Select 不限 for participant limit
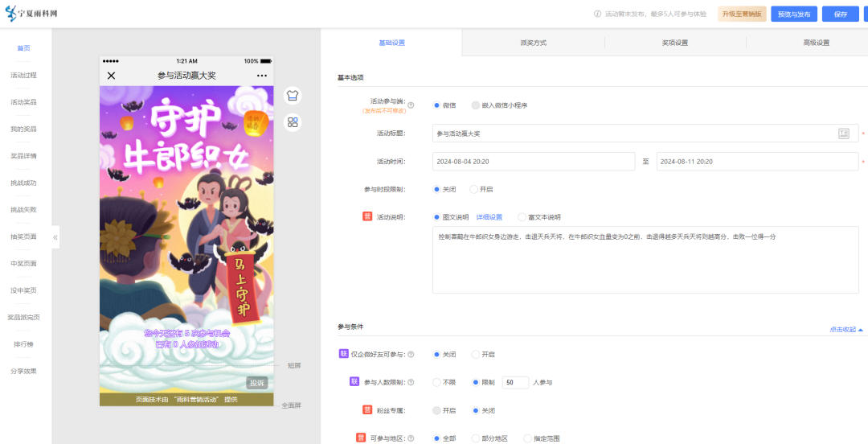The height and width of the screenshot is (444, 868). [x=444, y=383]
